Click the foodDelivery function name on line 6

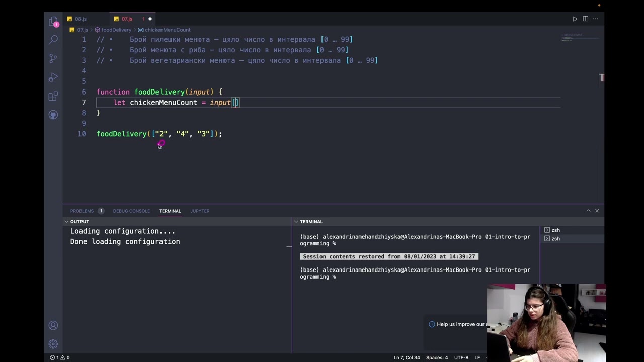coord(159,92)
